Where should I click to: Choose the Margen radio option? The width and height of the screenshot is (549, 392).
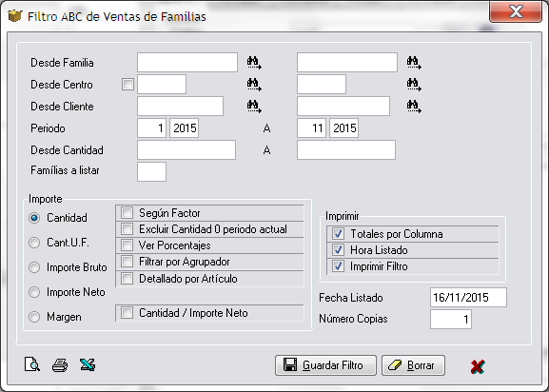(x=34, y=317)
